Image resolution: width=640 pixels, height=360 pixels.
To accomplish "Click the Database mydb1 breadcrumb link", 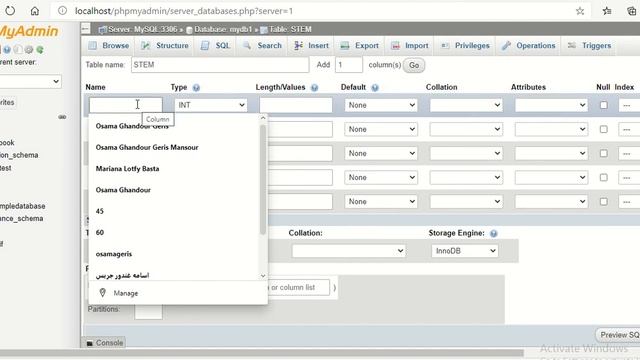I will pos(223,29).
